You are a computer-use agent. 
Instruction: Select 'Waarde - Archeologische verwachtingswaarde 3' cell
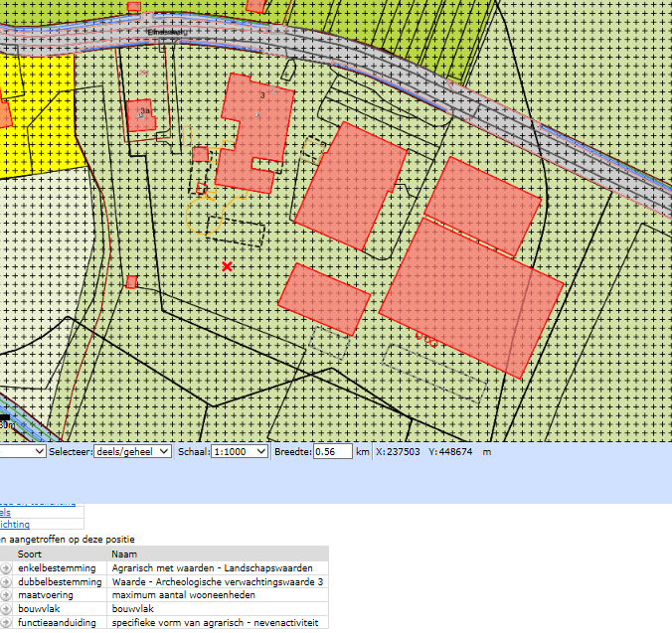click(x=218, y=582)
